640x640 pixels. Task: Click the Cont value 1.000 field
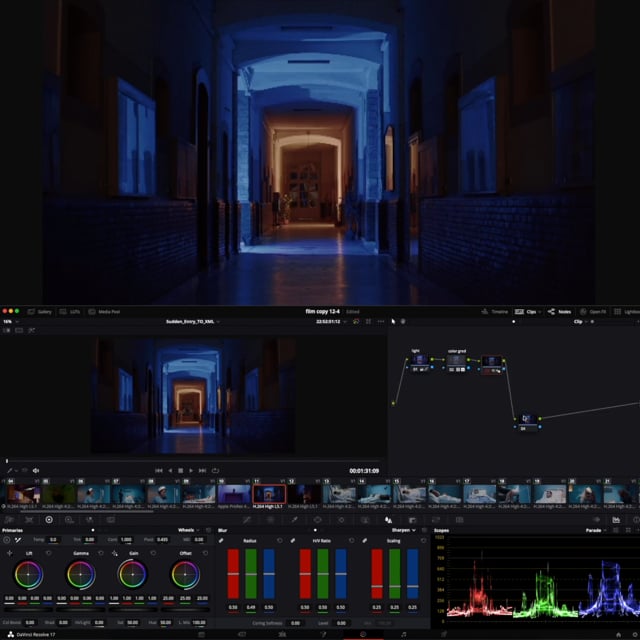coord(126,540)
